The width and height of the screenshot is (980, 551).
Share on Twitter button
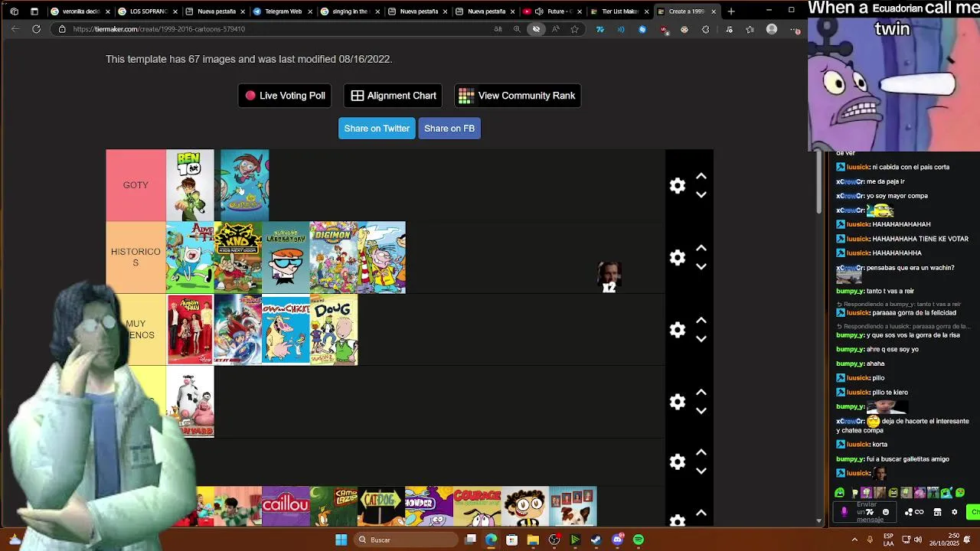coord(377,129)
